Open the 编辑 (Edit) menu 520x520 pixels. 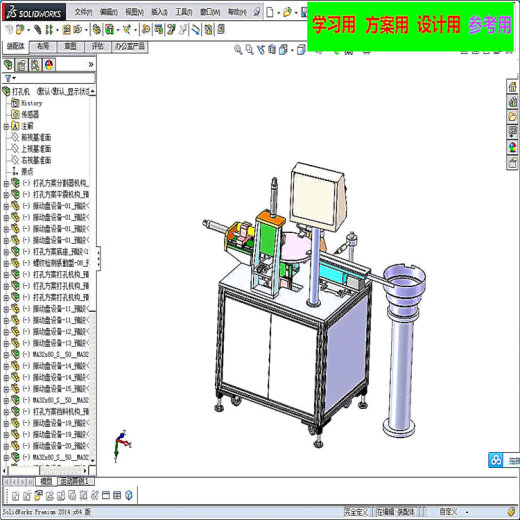109,12
